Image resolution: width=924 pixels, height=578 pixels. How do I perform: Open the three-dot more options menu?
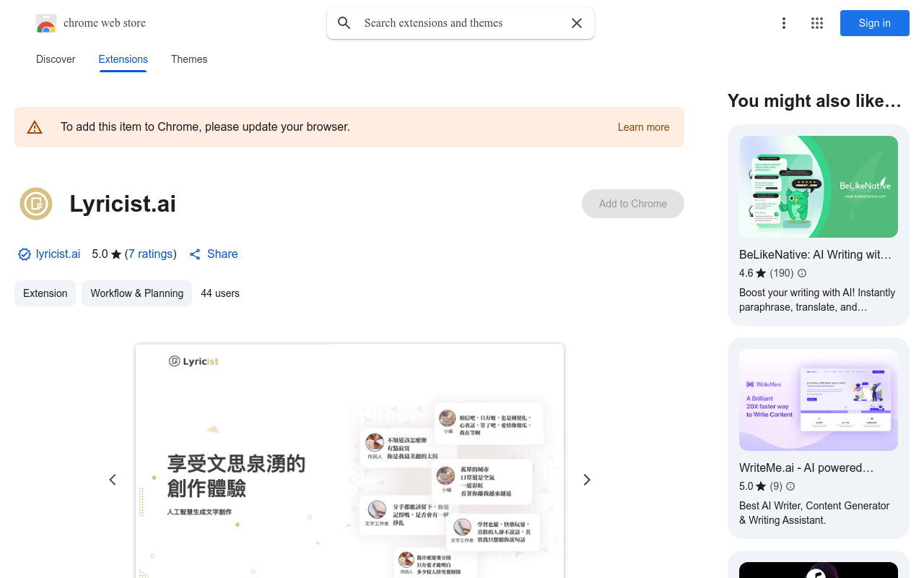click(784, 23)
